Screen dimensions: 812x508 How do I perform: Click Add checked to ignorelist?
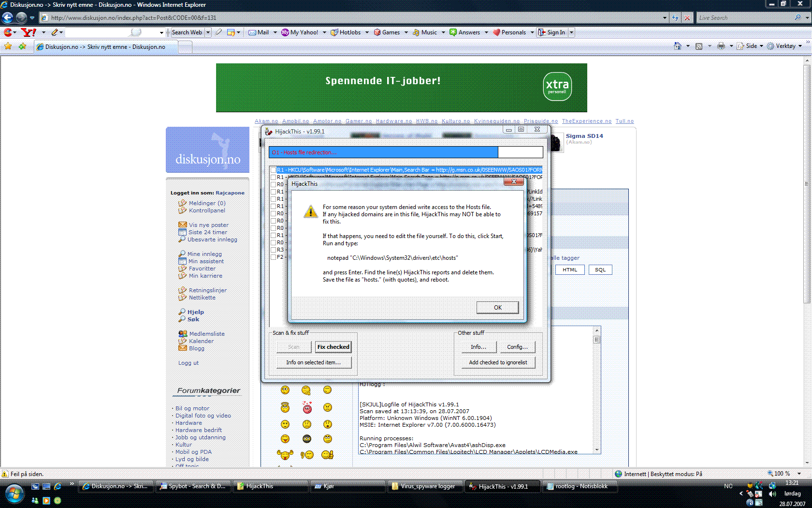tap(498, 362)
